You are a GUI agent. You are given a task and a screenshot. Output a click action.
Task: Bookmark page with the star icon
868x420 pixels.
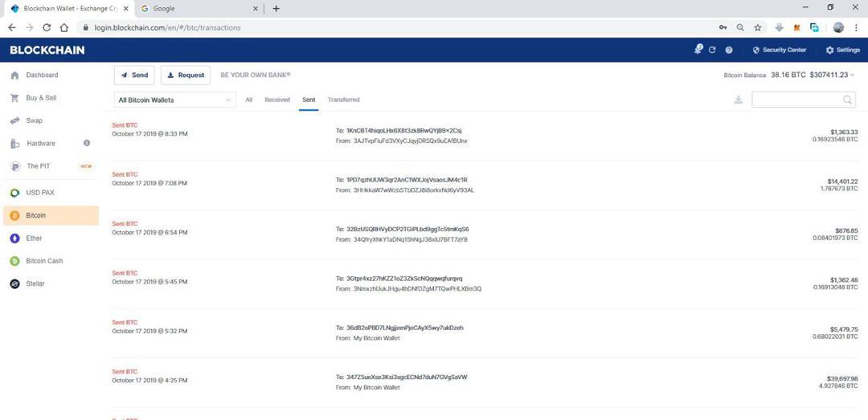[757, 27]
